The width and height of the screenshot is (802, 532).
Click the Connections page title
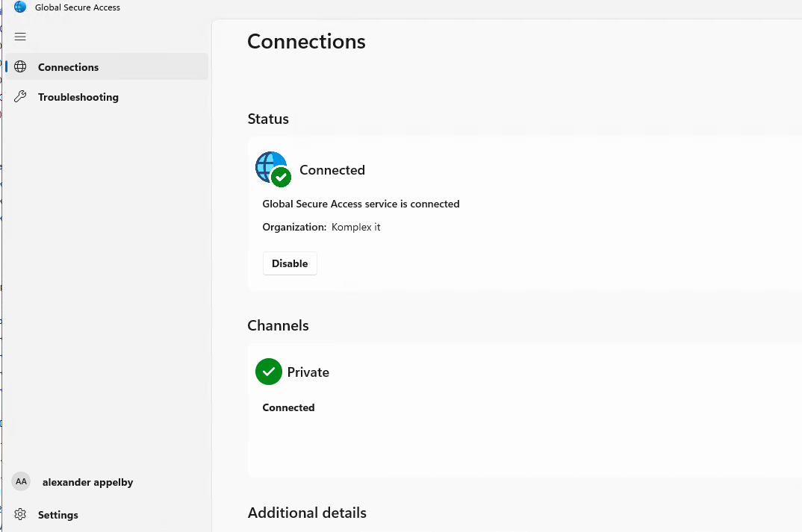[x=306, y=41]
